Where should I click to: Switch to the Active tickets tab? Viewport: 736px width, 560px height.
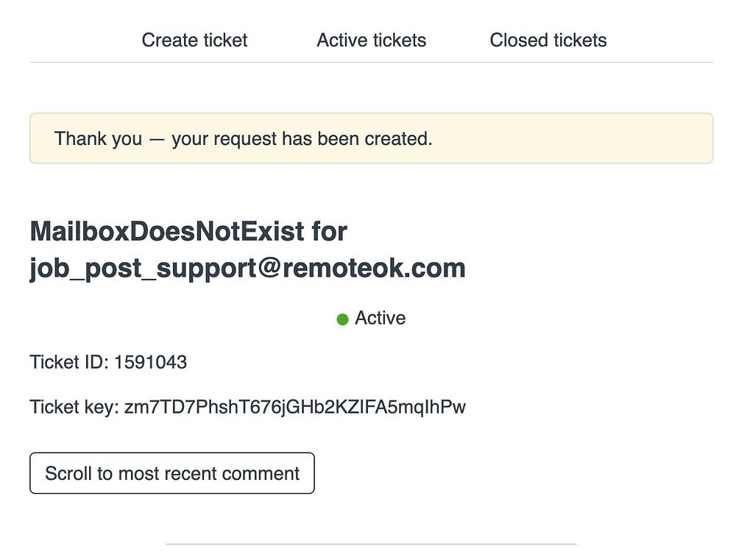(371, 40)
